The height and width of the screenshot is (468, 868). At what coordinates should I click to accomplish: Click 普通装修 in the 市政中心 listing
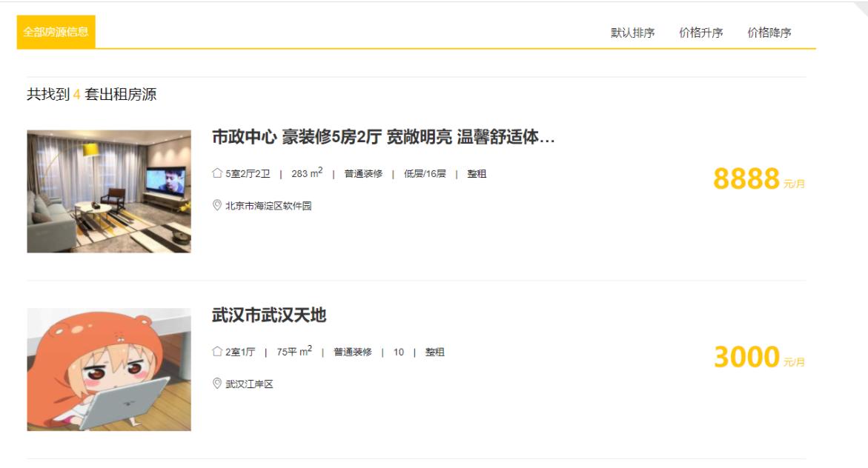pyautogui.click(x=363, y=174)
